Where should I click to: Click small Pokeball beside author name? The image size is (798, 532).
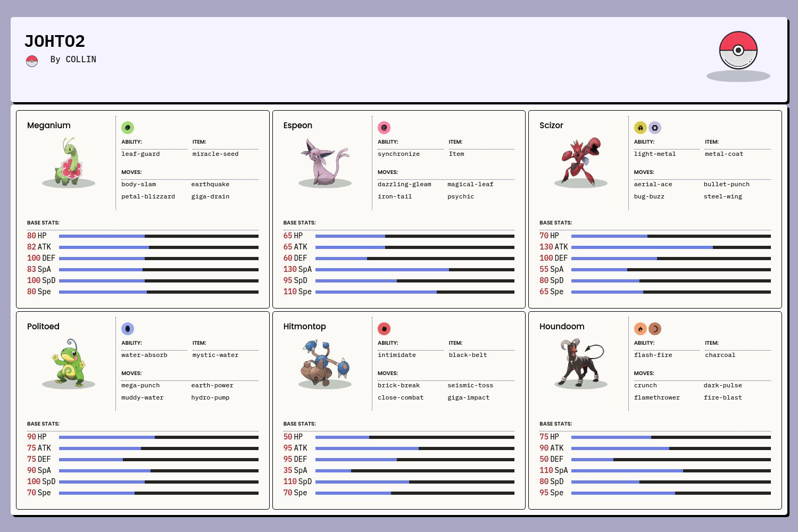[x=32, y=61]
